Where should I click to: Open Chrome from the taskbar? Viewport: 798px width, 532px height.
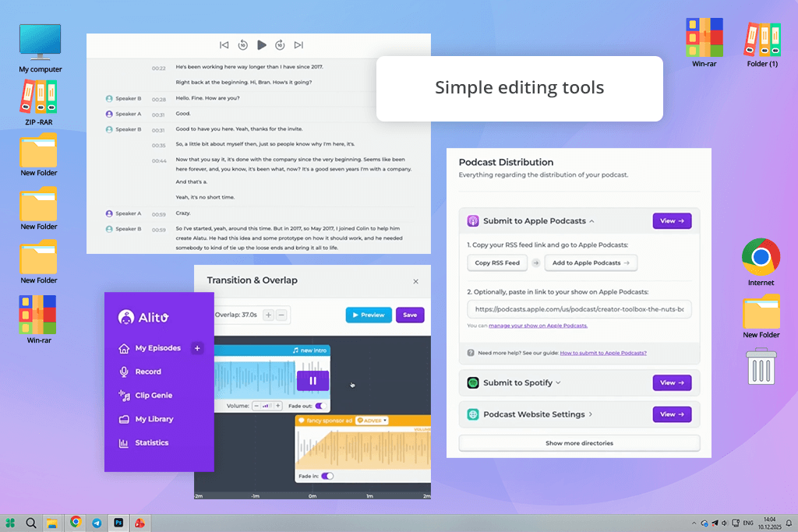point(76,522)
